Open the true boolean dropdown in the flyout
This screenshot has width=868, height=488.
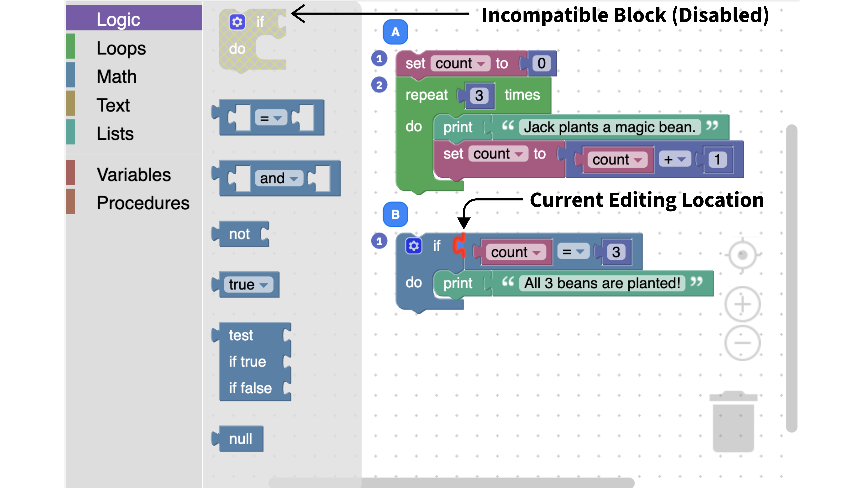[249, 285]
